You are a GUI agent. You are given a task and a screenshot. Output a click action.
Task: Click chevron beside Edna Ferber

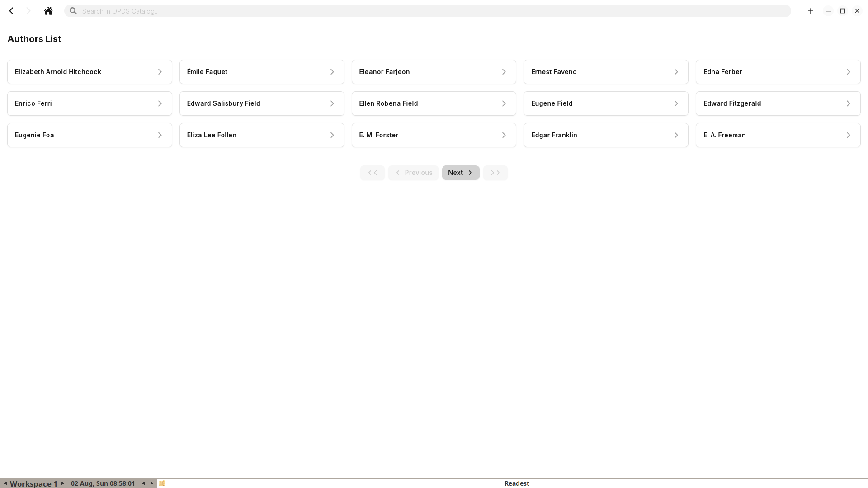click(x=848, y=72)
